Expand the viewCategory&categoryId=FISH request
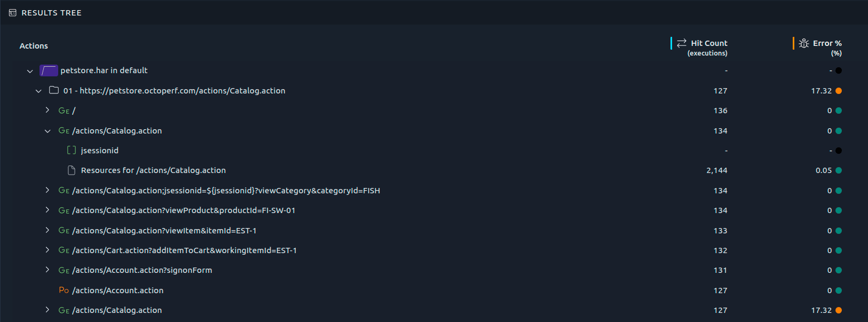Viewport: 868px width, 322px height. click(x=47, y=190)
